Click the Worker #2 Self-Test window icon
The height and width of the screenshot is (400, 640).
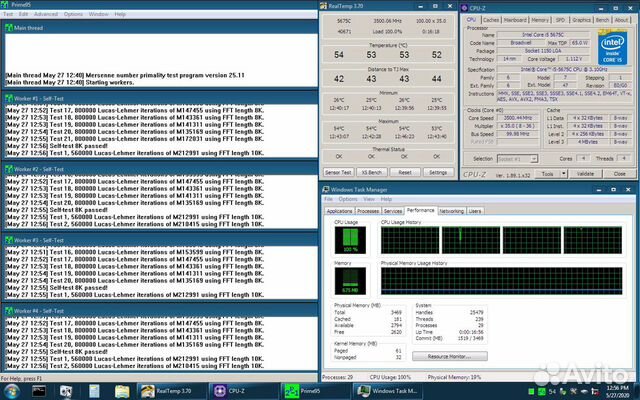[x=9, y=169]
